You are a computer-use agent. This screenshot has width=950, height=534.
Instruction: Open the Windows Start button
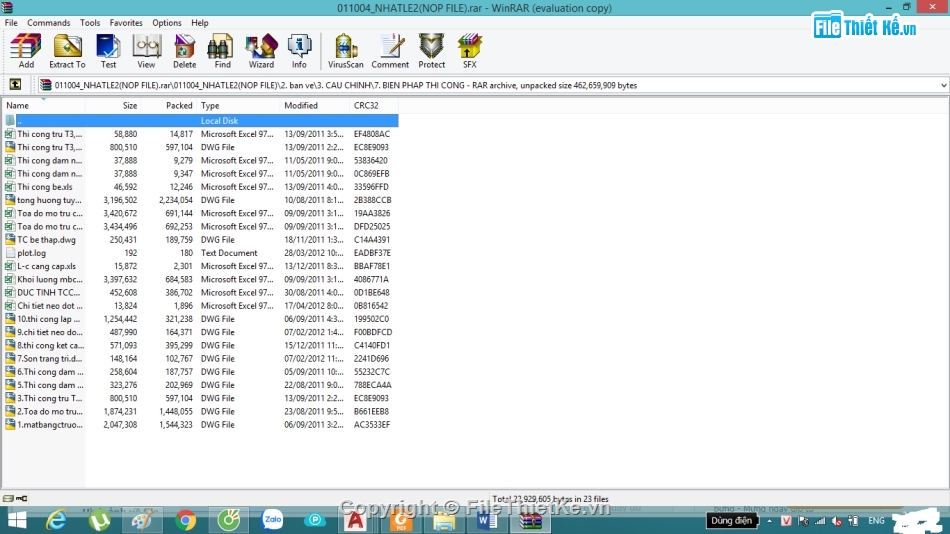[x=18, y=520]
